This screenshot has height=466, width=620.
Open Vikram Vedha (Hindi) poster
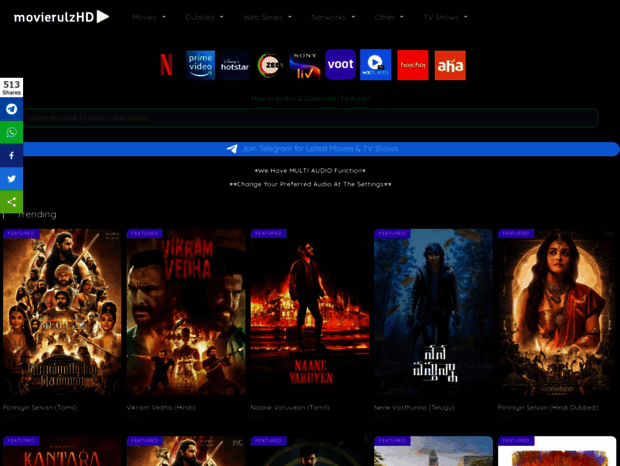(186, 312)
